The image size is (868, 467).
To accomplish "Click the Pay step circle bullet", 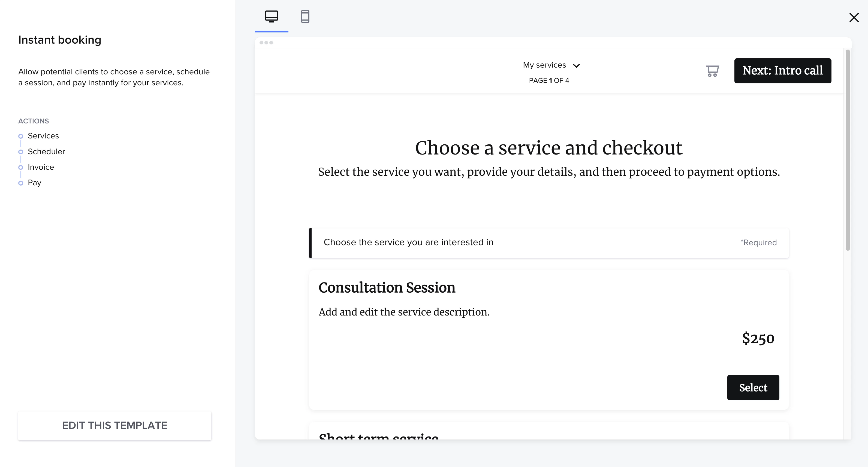I will pos(20,183).
